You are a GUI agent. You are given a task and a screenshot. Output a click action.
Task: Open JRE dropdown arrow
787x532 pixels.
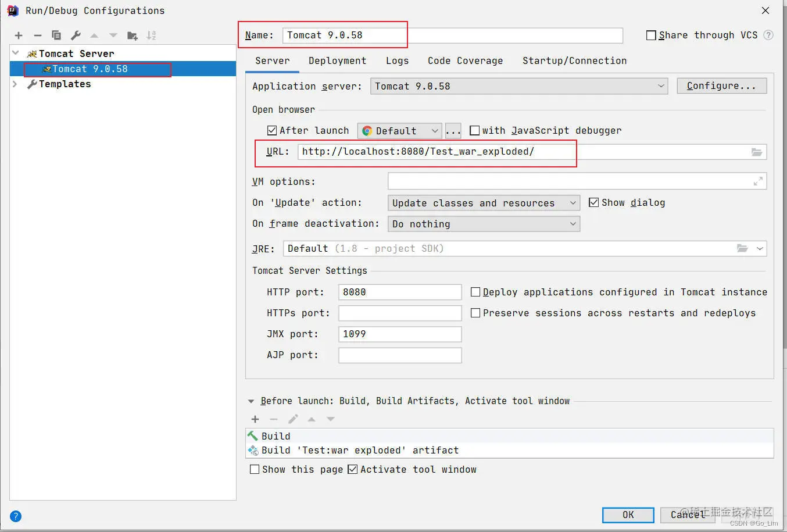click(760, 248)
